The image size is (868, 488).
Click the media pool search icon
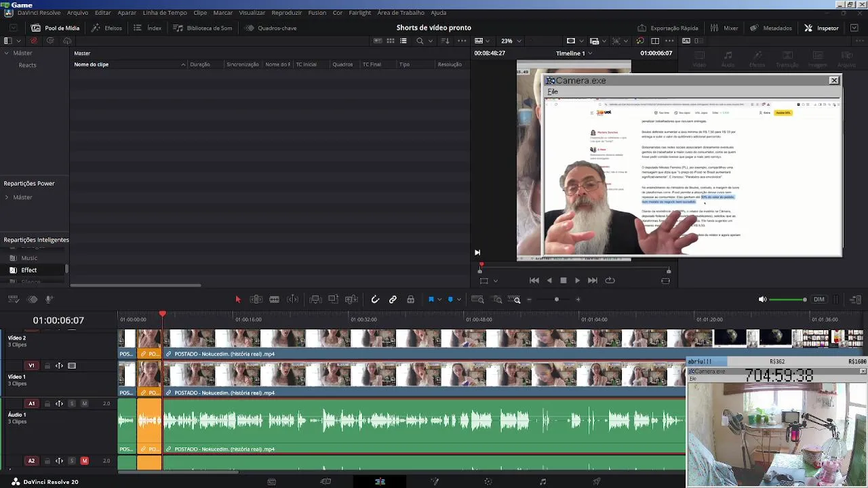[x=420, y=41]
